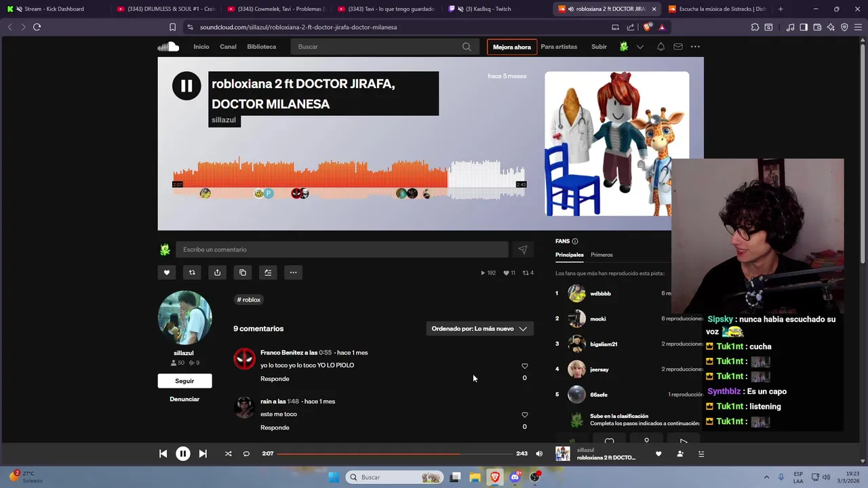Screen dimensions: 868x488
Task: Click the SoundCloud logo
Action: pyautogui.click(x=168, y=47)
